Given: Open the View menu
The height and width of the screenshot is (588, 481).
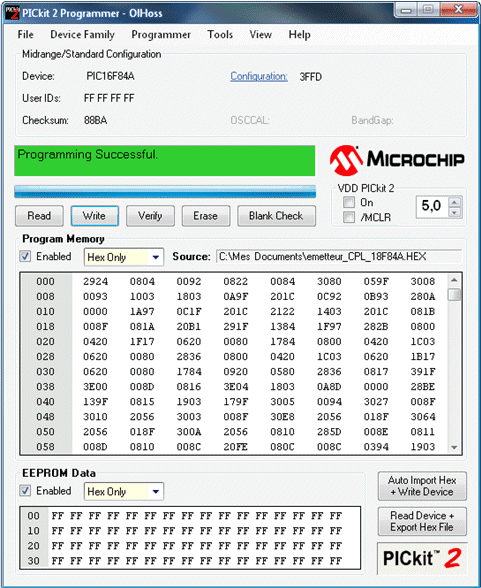Looking at the screenshot, I should click(261, 34).
